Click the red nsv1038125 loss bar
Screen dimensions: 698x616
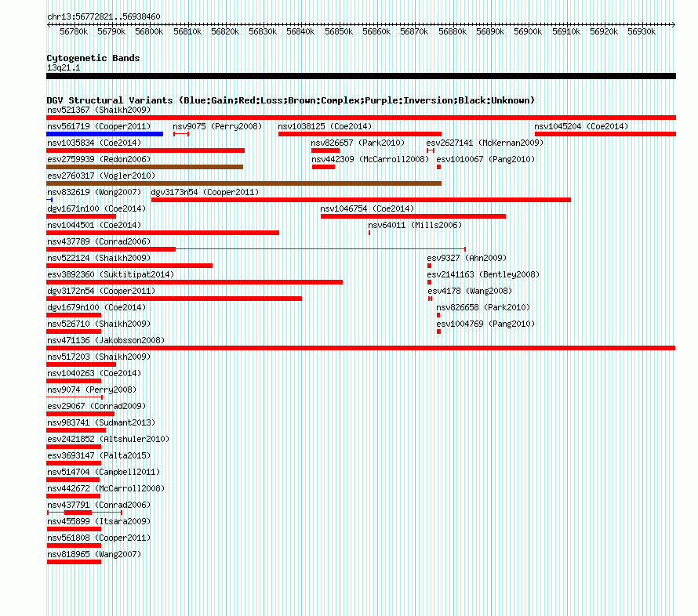[360, 134]
